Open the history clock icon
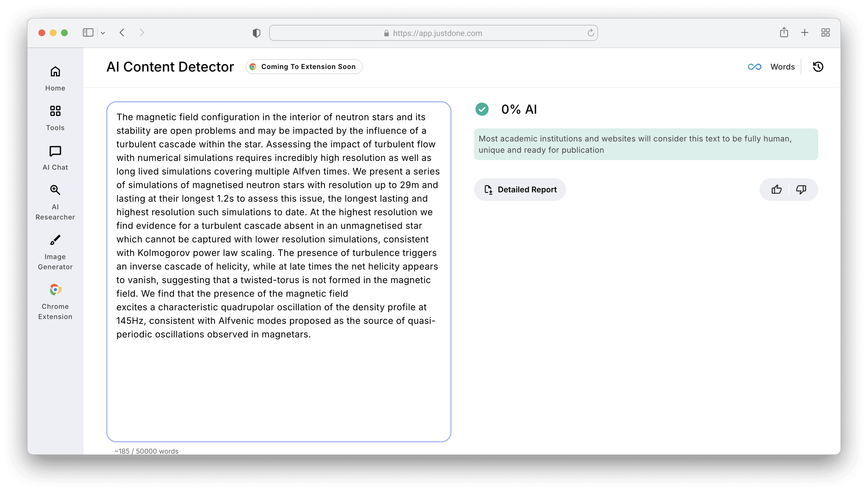 point(818,67)
